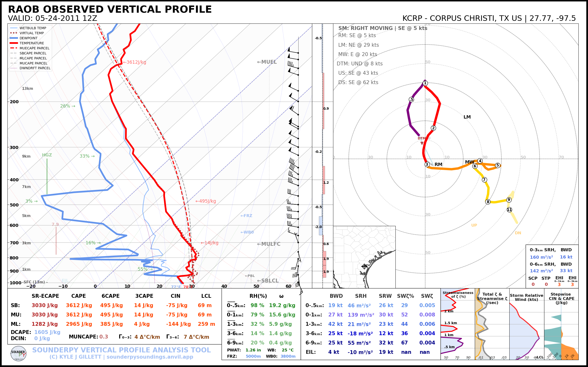Viewport: 588px width, 367px height.
Task: Click hodograph height marker circle 5
Action: [498, 165]
